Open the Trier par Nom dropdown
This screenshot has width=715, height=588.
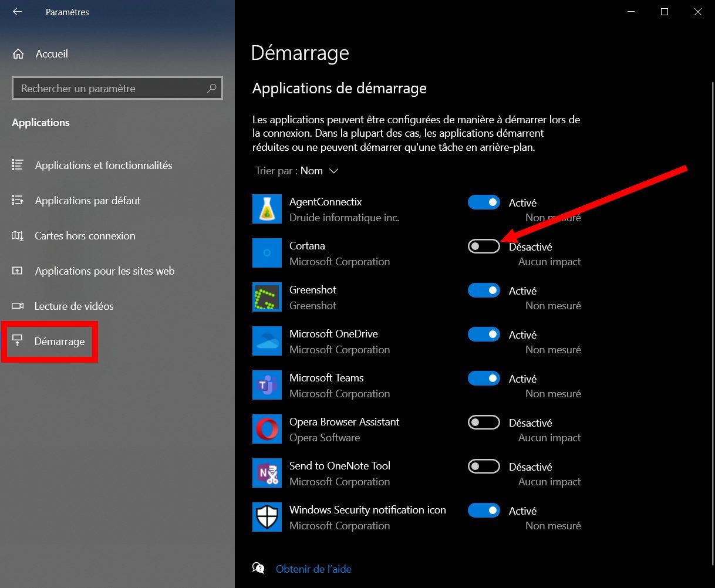pos(297,171)
